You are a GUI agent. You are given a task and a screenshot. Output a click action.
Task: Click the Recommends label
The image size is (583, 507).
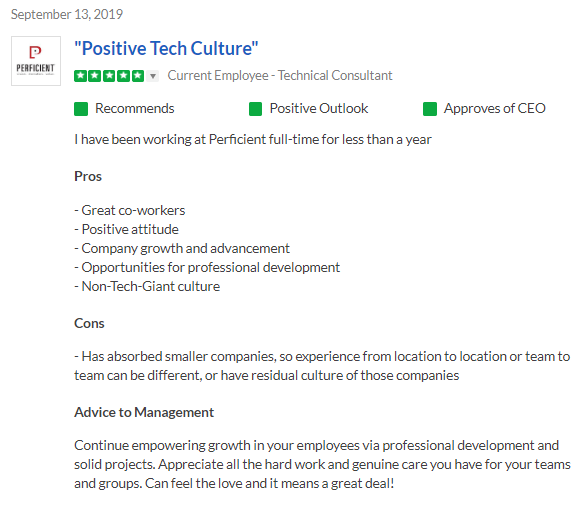click(135, 109)
